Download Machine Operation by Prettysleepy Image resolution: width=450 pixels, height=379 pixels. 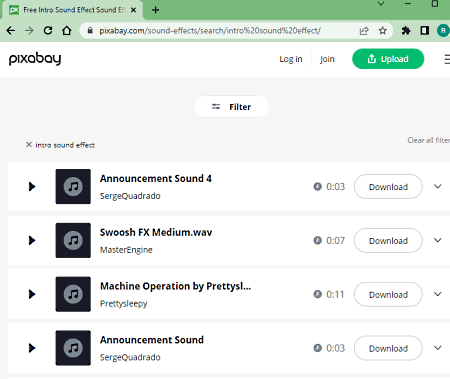[388, 295]
